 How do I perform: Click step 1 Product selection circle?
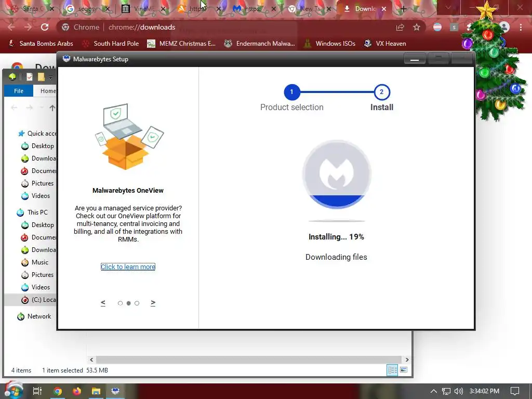click(x=292, y=92)
